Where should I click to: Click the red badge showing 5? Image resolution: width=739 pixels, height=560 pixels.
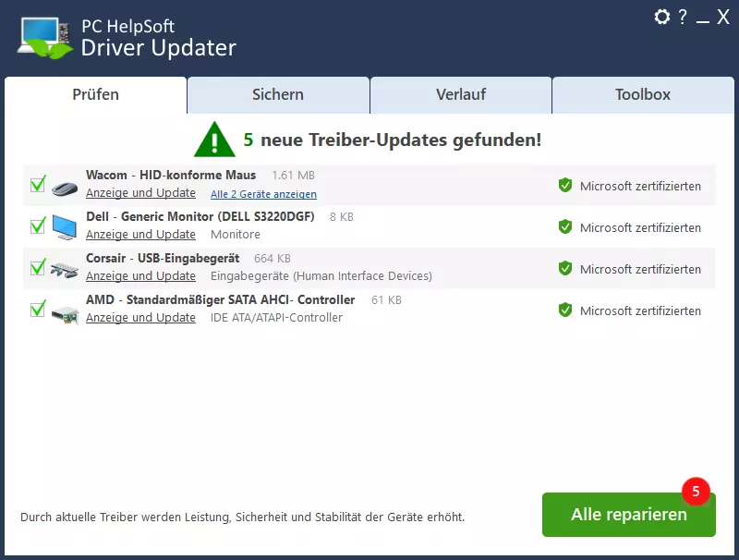point(696,492)
